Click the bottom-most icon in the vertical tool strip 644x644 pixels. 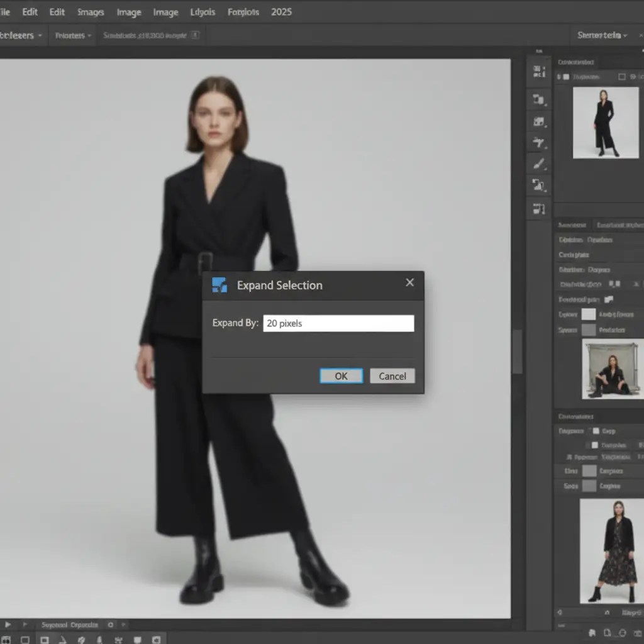pos(538,208)
